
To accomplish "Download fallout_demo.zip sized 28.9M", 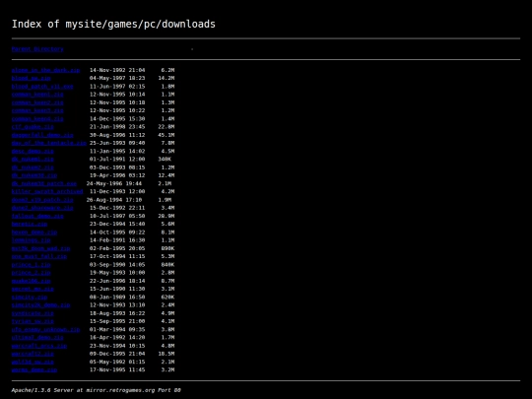I will tap(37, 216).
